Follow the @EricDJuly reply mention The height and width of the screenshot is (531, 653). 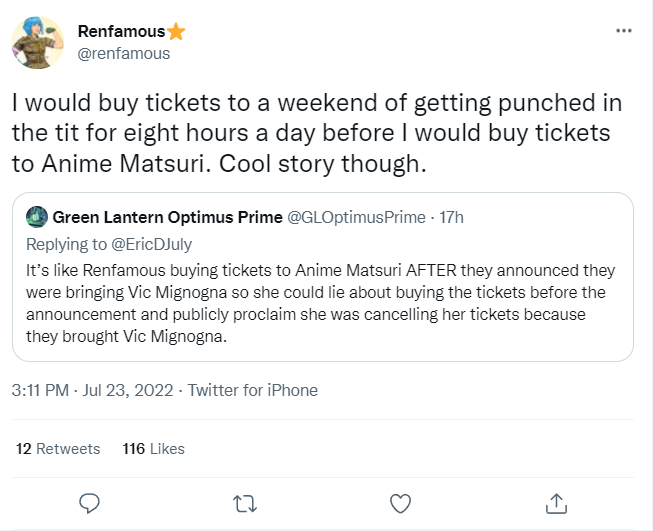(152, 244)
